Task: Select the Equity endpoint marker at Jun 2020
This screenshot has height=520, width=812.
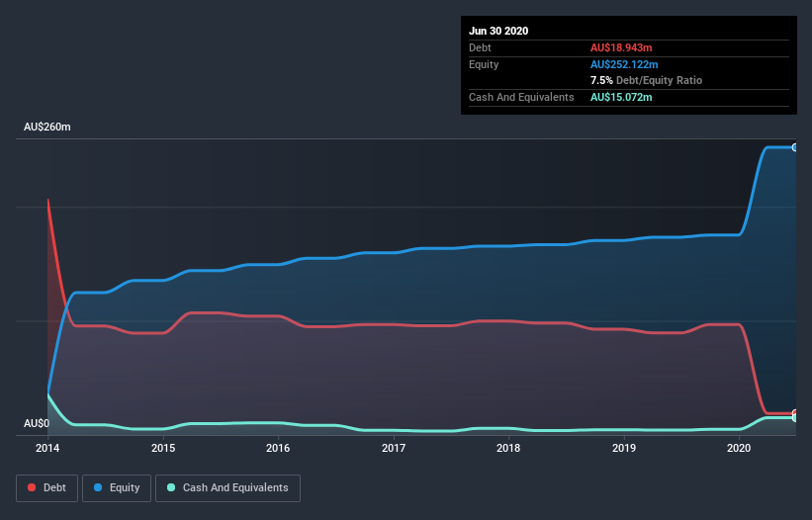Action: [x=795, y=147]
